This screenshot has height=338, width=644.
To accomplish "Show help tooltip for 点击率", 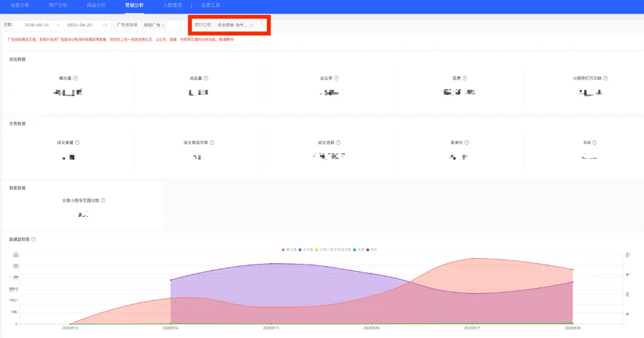I will coord(336,78).
